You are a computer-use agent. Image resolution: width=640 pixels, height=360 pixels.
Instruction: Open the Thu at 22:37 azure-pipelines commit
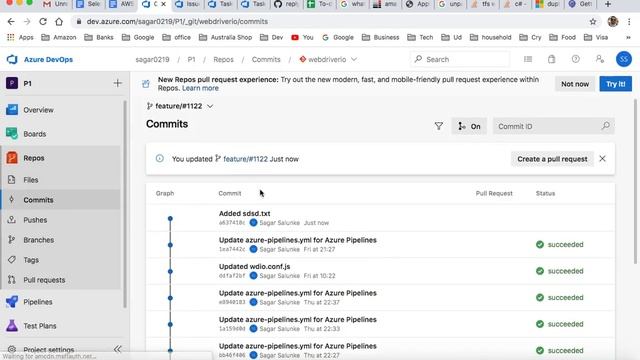tap(298, 293)
